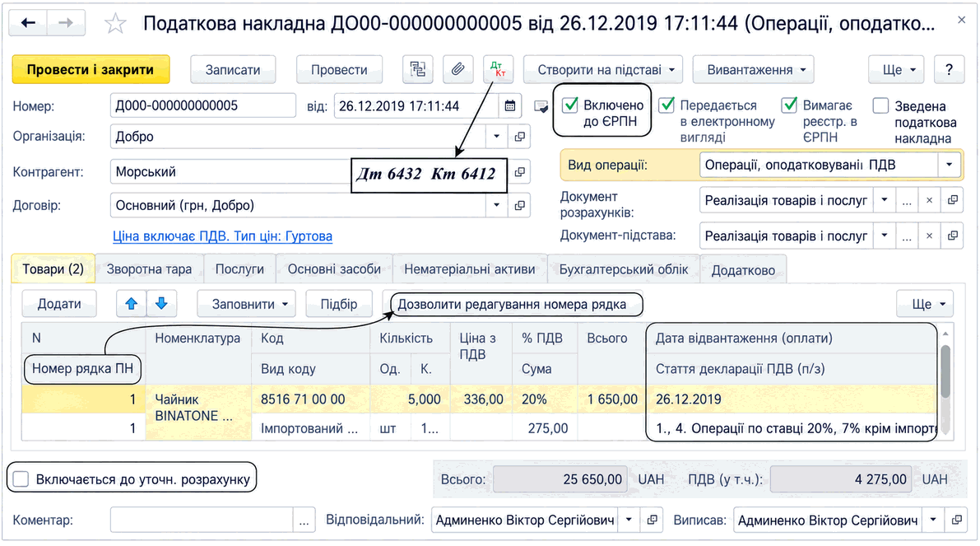The height and width of the screenshot is (546, 980).
Task: Click the table vertical scrollbar thumb
Action: (x=945, y=371)
